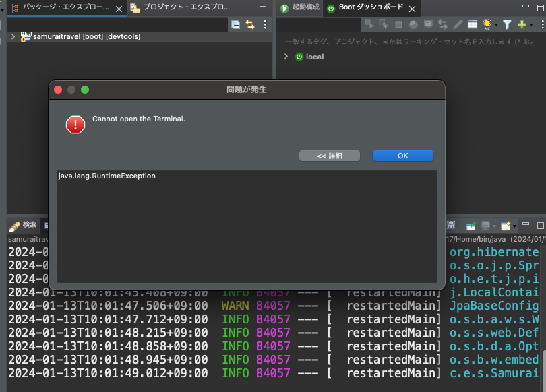Collapse all in Package Explorer
The image size is (546, 392).
pyautogui.click(x=235, y=24)
